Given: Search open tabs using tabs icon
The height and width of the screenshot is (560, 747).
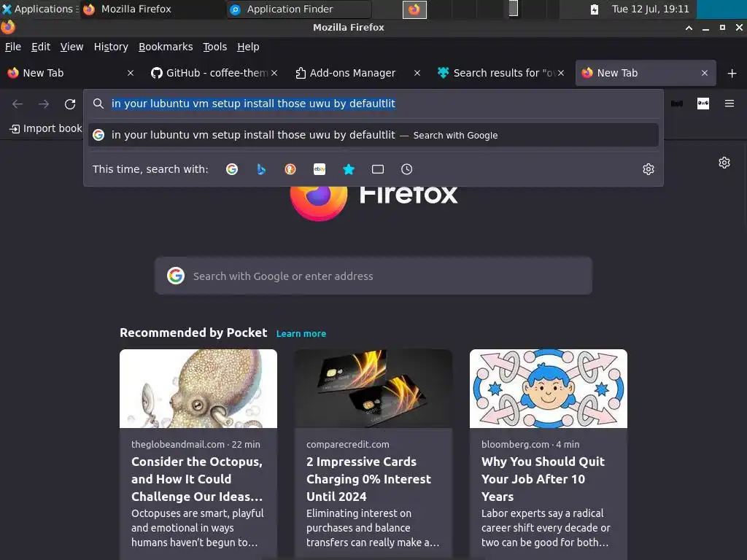Looking at the screenshot, I should click(378, 169).
